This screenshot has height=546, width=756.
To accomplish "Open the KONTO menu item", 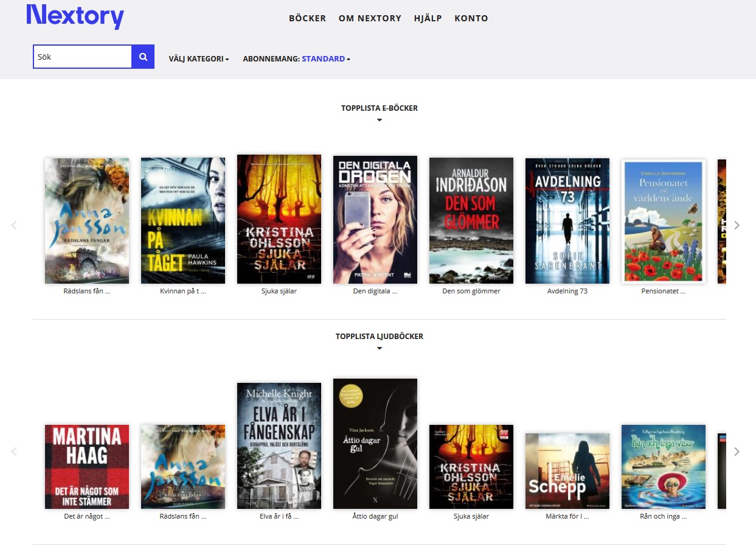I will [471, 18].
